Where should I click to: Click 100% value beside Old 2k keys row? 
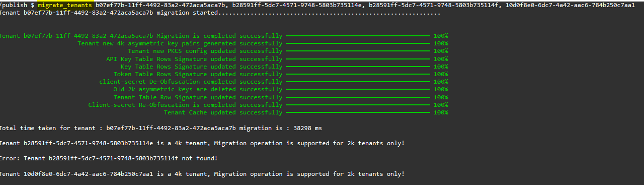pyautogui.click(x=441, y=90)
